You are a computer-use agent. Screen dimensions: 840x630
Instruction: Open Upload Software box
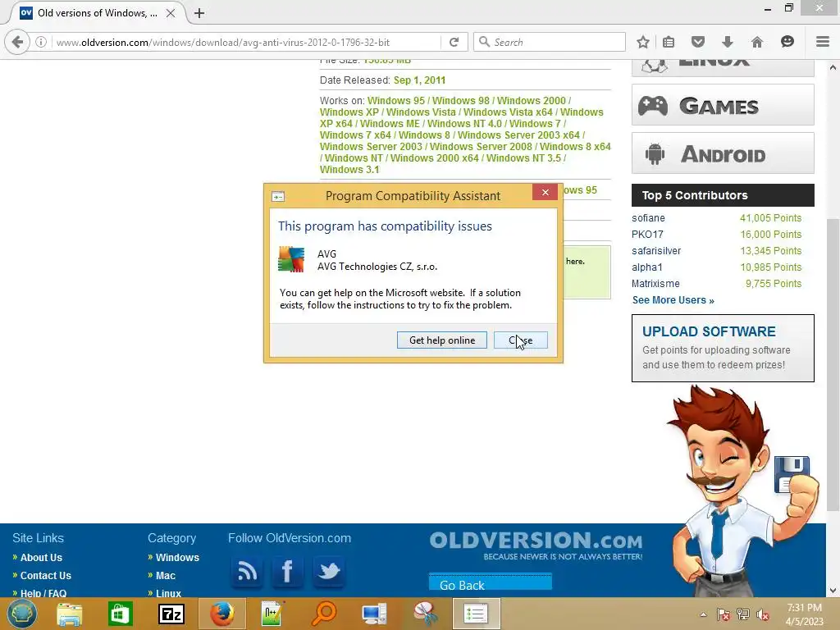(723, 348)
